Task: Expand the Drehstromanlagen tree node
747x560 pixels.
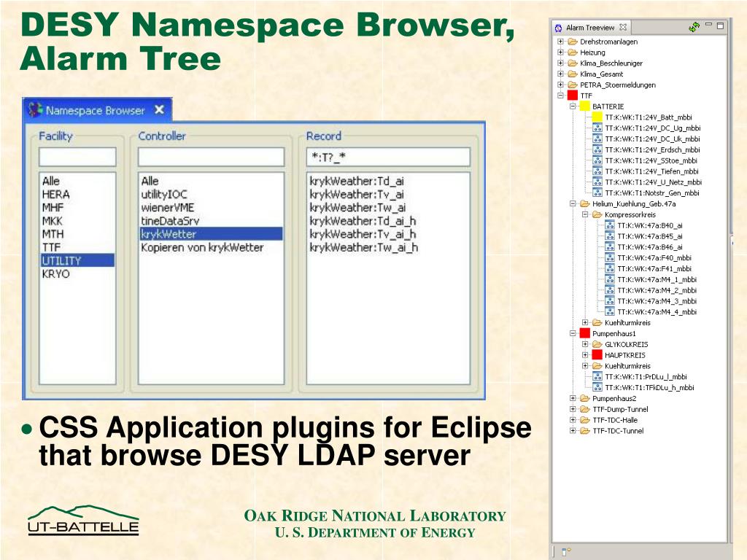Action: tap(561, 42)
